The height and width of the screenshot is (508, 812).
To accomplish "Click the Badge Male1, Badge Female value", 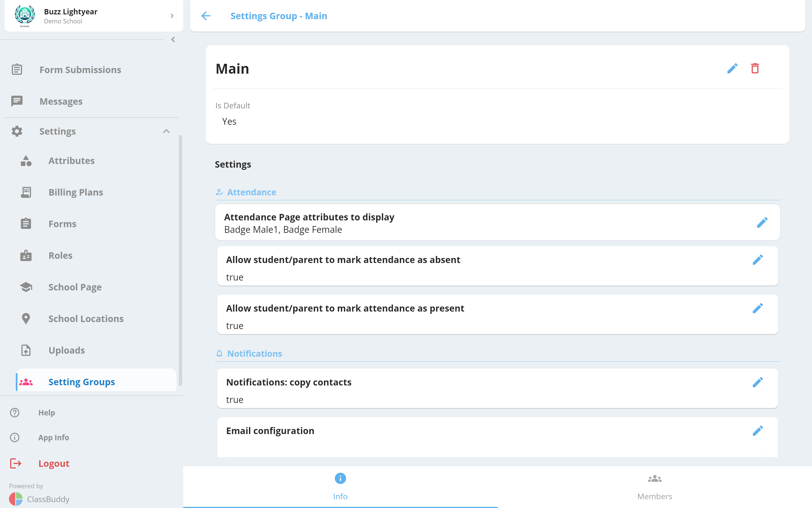I will (283, 229).
